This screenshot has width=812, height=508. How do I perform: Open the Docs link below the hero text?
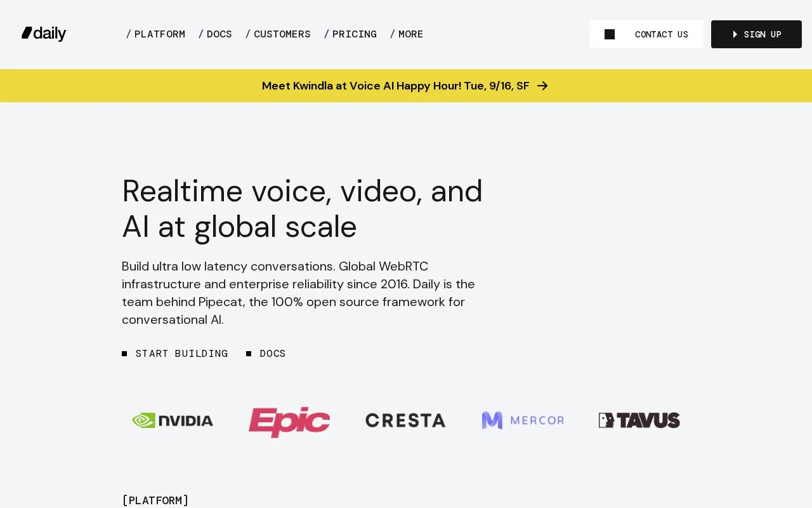pos(266,354)
